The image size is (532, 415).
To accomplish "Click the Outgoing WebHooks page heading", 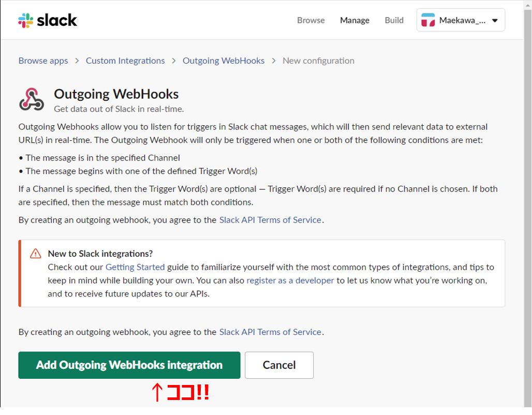I will coord(116,94).
